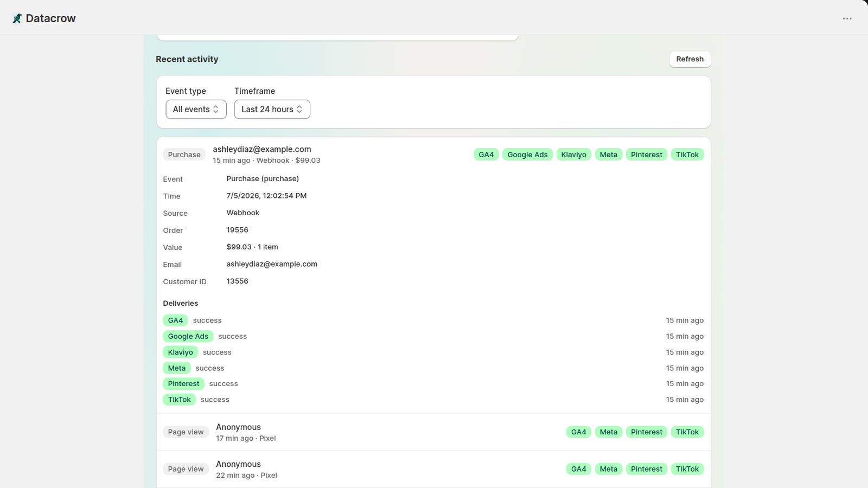Click the "Recent activity" section heading
Image resolution: width=868 pixels, height=488 pixels.
(187, 59)
